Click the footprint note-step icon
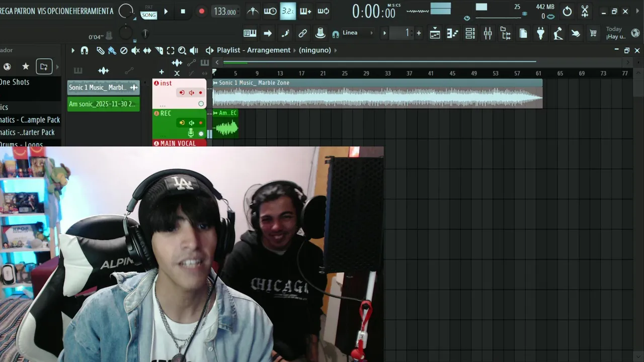This screenshot has width=644, height=362. (x=285, y=33)
